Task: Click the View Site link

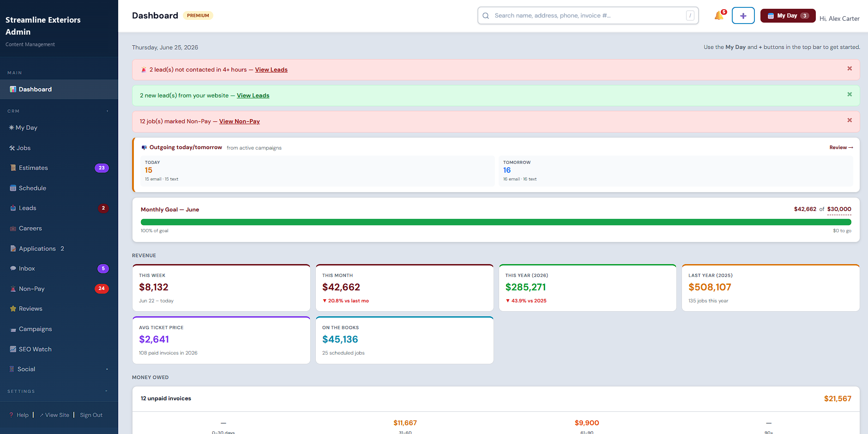Action: pos(54,415)
